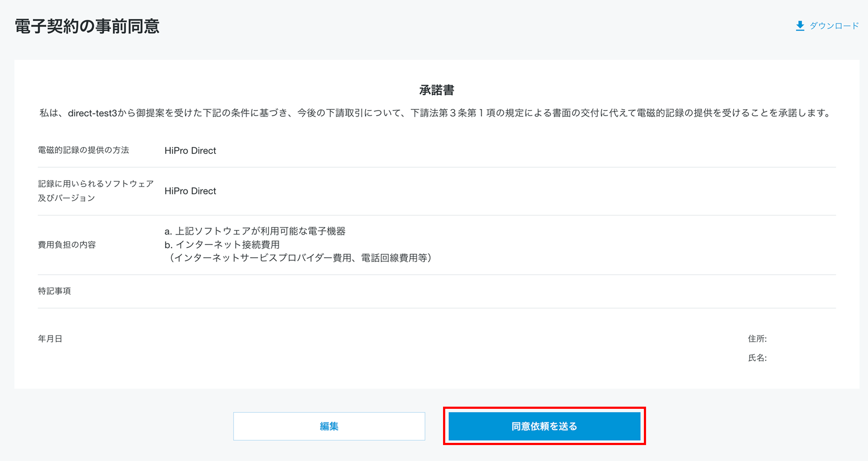Click item a. 上記ソフトウェアが利用可能な電子機器
The width and height of the screenshot is (868, 461).
tap(255, 231)
